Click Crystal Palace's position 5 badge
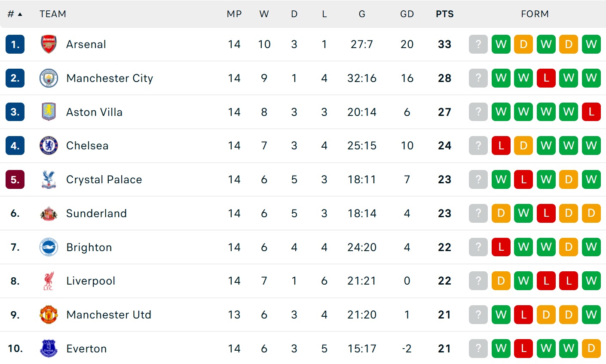This screenshot has height=364, width=606. click(x=15, y=179)
